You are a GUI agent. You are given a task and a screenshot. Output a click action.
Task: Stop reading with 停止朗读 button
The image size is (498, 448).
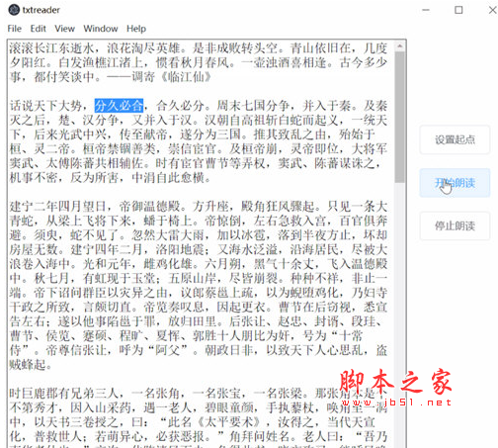coord(455,226)
